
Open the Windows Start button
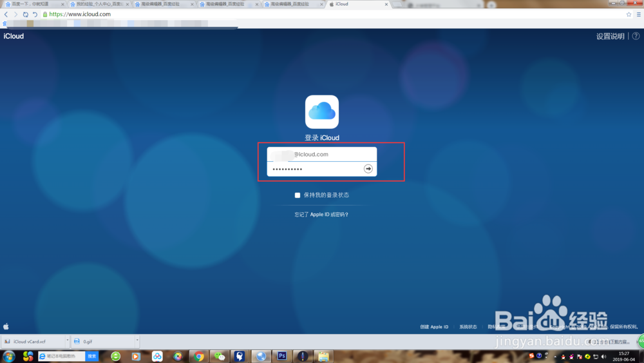[x=9, y=356]
